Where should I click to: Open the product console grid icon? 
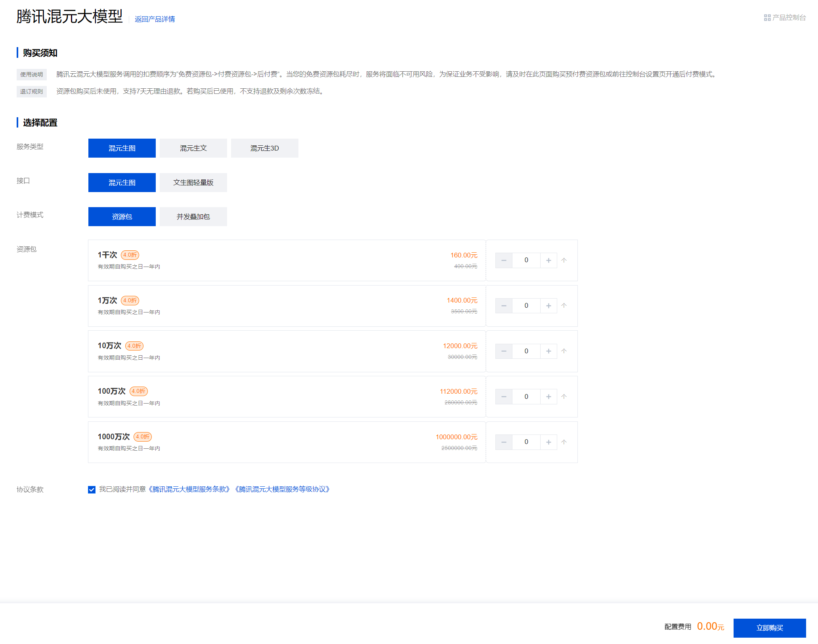tap(767, 18)
